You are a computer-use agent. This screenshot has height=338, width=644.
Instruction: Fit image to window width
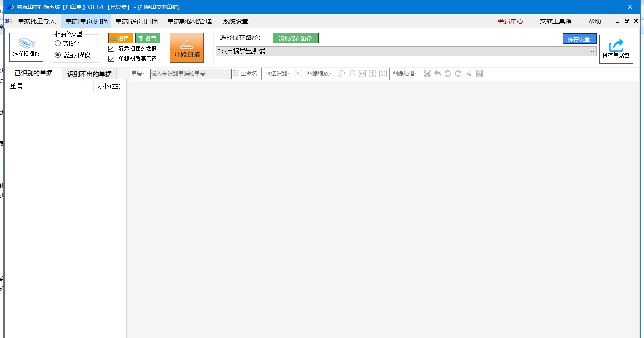362,73
